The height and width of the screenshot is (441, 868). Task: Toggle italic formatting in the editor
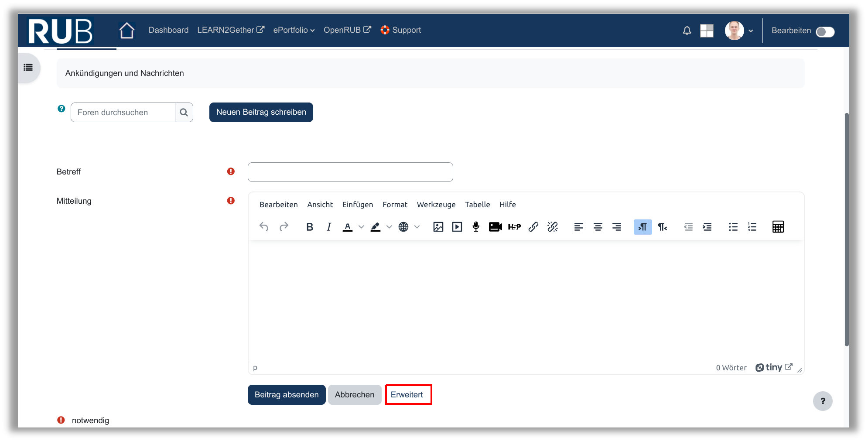329,227
